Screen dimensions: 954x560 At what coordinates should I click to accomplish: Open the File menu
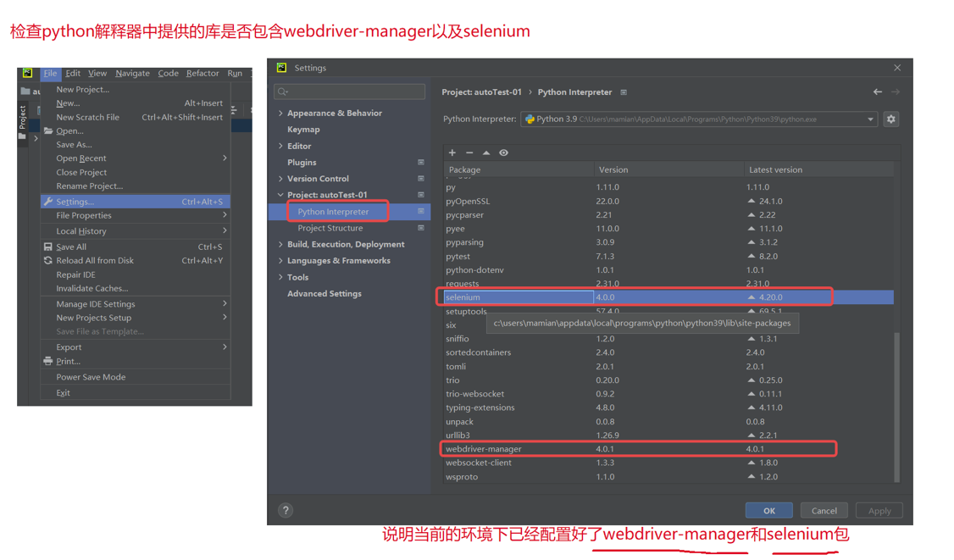[51, 73]
